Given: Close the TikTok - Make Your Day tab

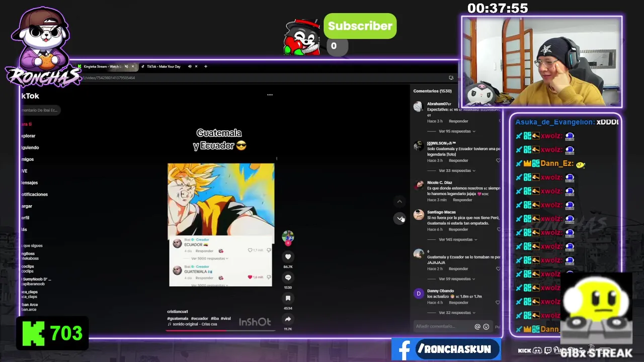Looking at the screenshot, I should click(196, 66).
